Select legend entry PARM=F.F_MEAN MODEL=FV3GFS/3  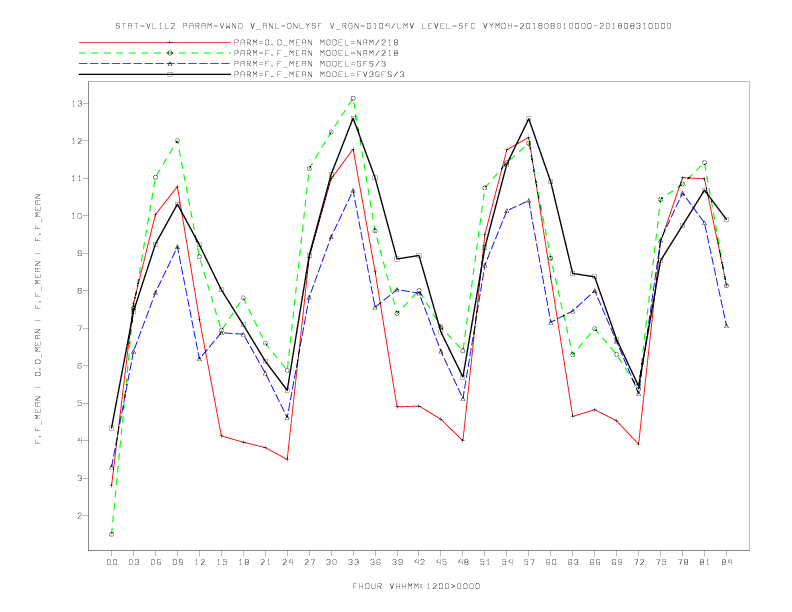pos(319,74)
